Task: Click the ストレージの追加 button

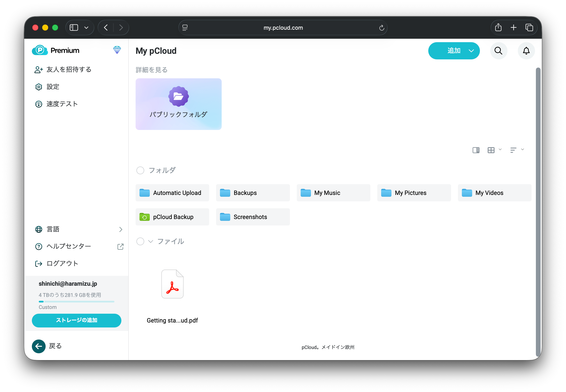Action: pos(76,320)
